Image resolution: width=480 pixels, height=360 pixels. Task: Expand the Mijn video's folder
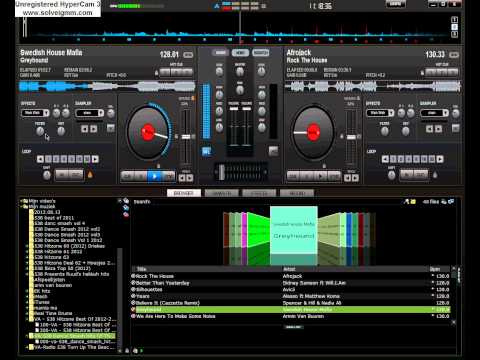[21, 201]
